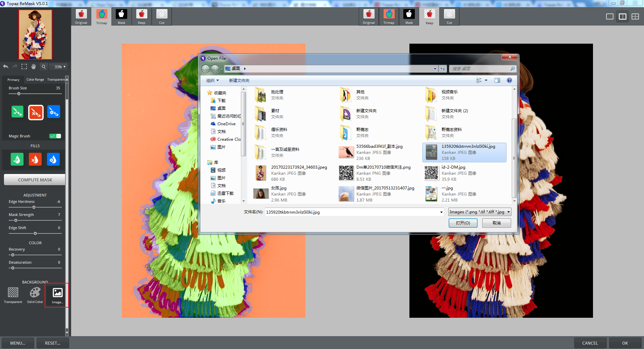Open the address bar path dropdown
This screenshot has height=349, width=644.
[x=435, y=69]
